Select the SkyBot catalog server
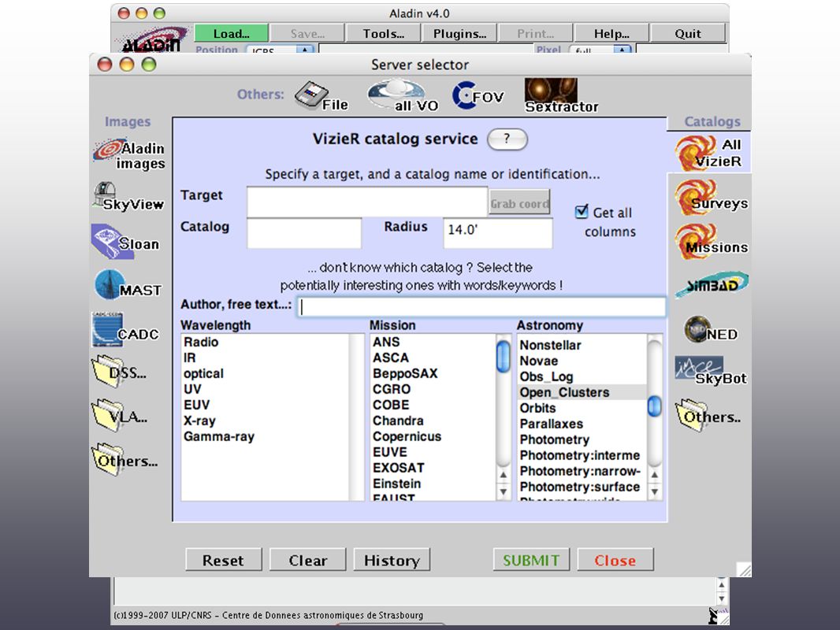840x630 pixels. point(711,371)
